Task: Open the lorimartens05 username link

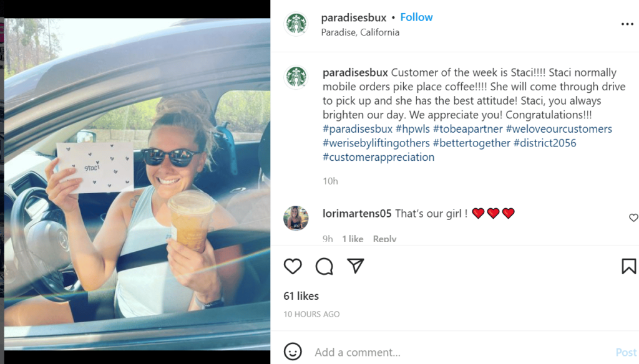Action: click(x=357, y=213)
